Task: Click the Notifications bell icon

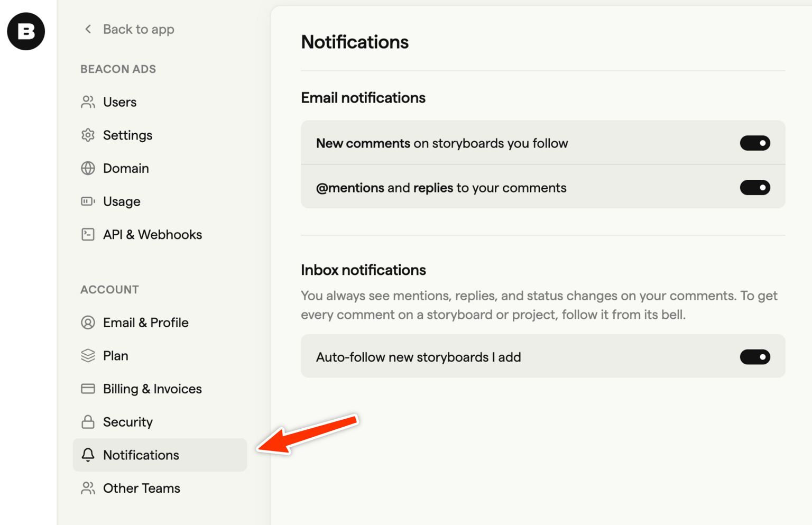Action: [88, 455]
